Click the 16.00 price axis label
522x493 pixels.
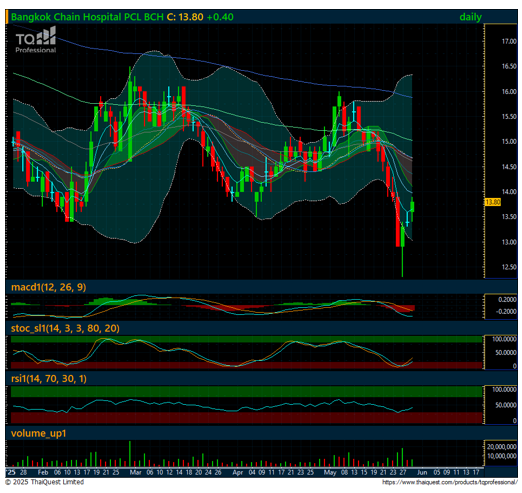click(x=509, y=92)
